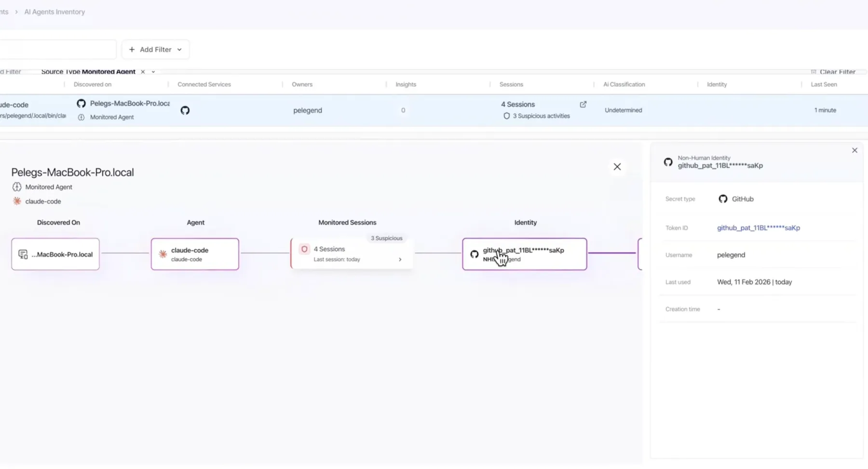Click the 1 minute last seen cell
Image resolution: width=868 pixels, height=469 pixels.
[825, 110]
